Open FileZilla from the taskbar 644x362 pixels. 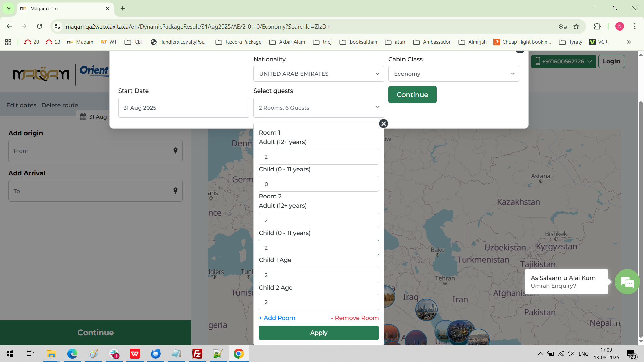(x=197, y=354)
